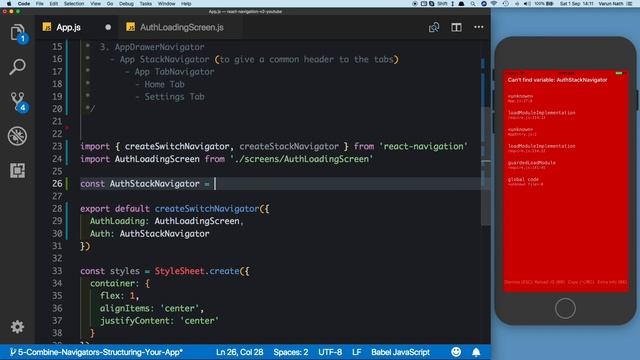Screen dimensions: 640x360
Task: Click the notification center icon in menu bar
Action: point(629,4)
